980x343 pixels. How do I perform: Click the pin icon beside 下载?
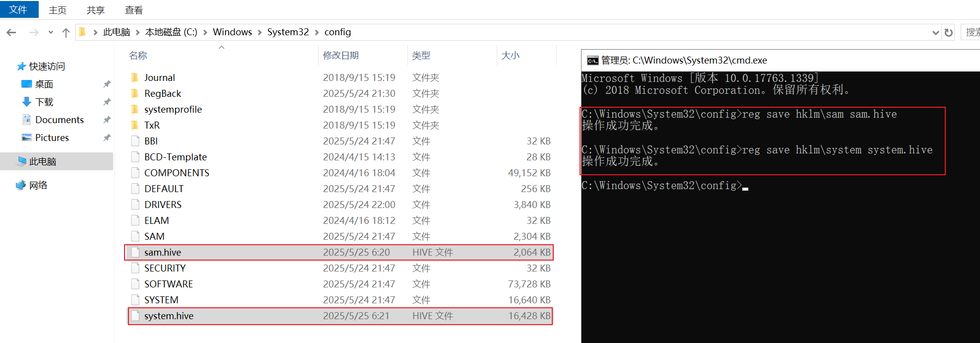pos(107,102)
